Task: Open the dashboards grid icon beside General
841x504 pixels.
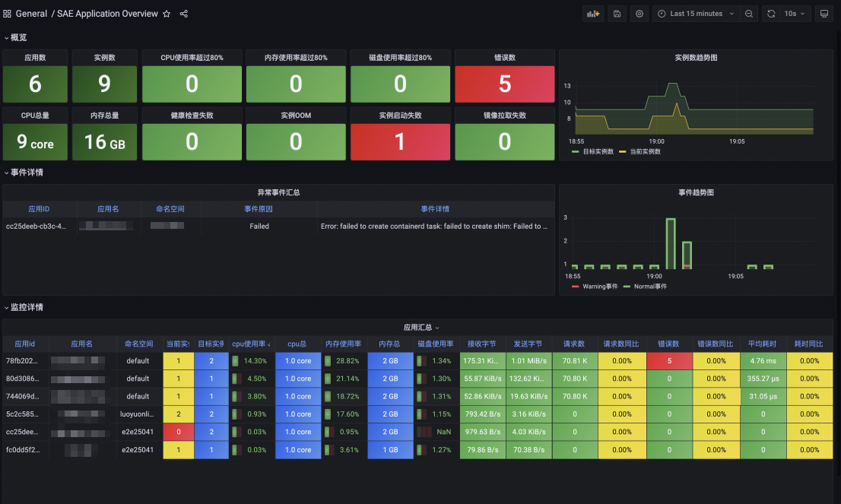Action: click(7, 14)
